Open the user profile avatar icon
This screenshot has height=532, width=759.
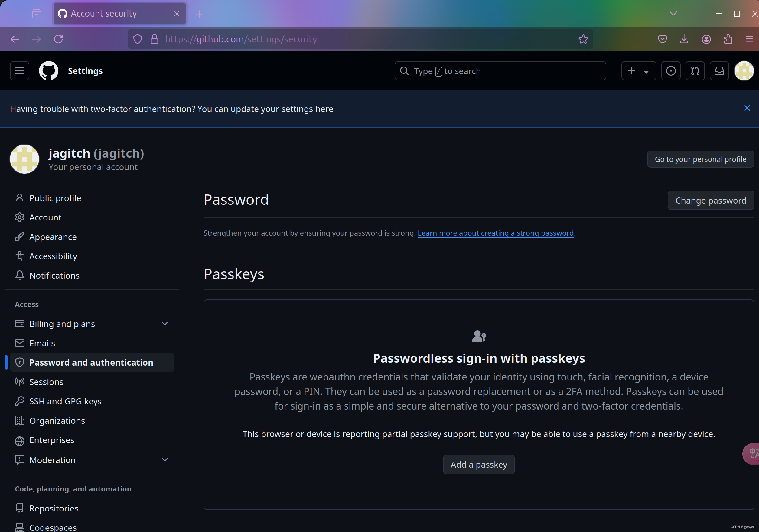[744, 70]
